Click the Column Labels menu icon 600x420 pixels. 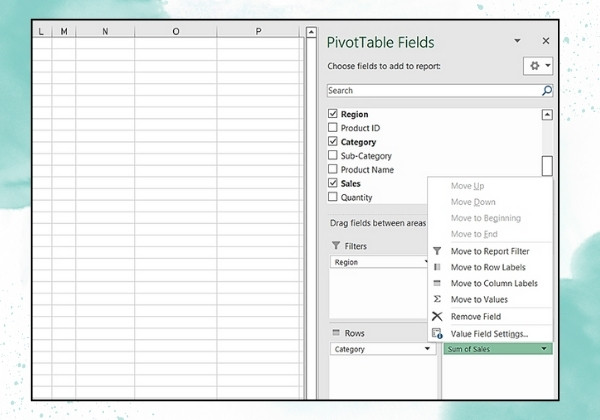pyautogui.click(x=437, y=283)
